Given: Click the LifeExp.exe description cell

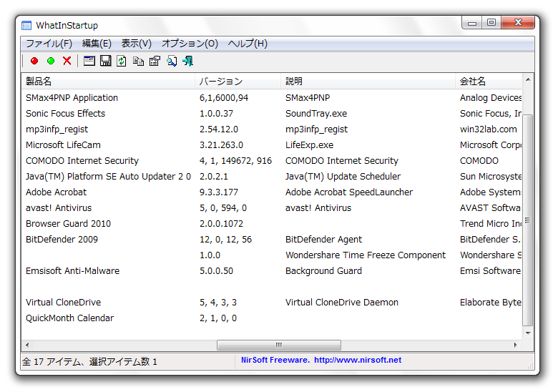Looking at the screenshot, I should point(309,144).
